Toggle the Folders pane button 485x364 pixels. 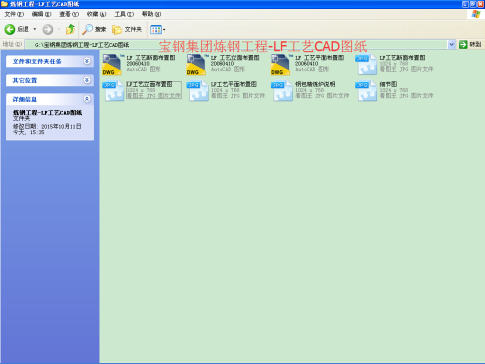(127, 29)
